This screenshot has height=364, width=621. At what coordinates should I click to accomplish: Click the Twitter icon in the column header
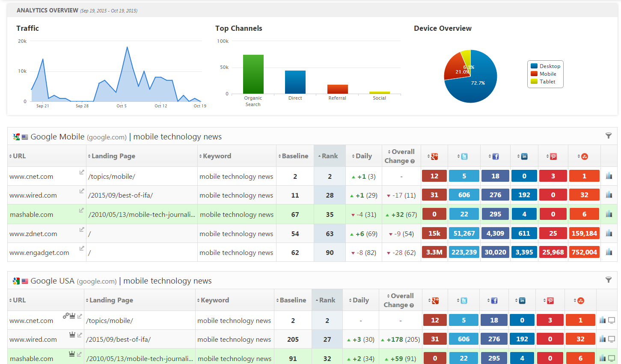tap(464, 156)
